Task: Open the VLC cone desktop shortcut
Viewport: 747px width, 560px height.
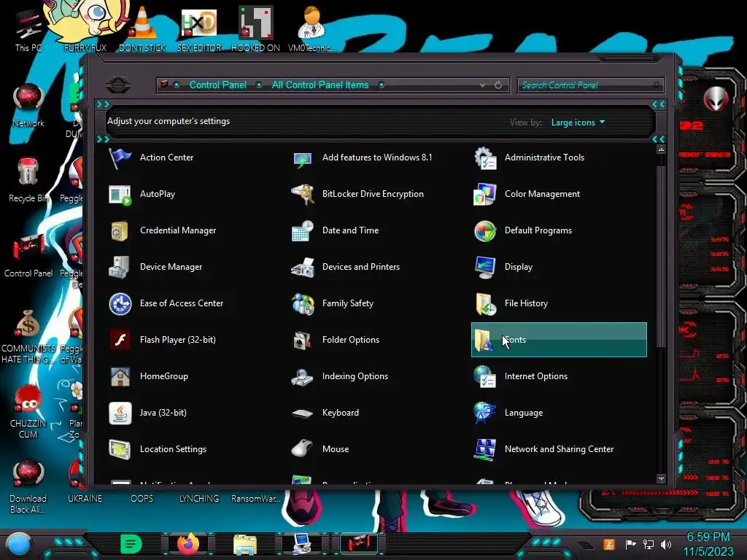Action: tap(142, 29)
